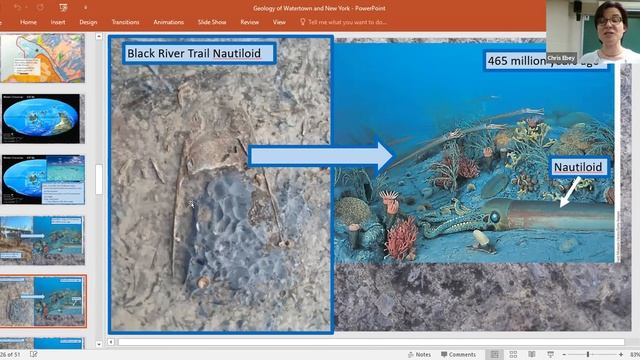Open Customize Quick Access Toolbar arrow

(85, 7)
